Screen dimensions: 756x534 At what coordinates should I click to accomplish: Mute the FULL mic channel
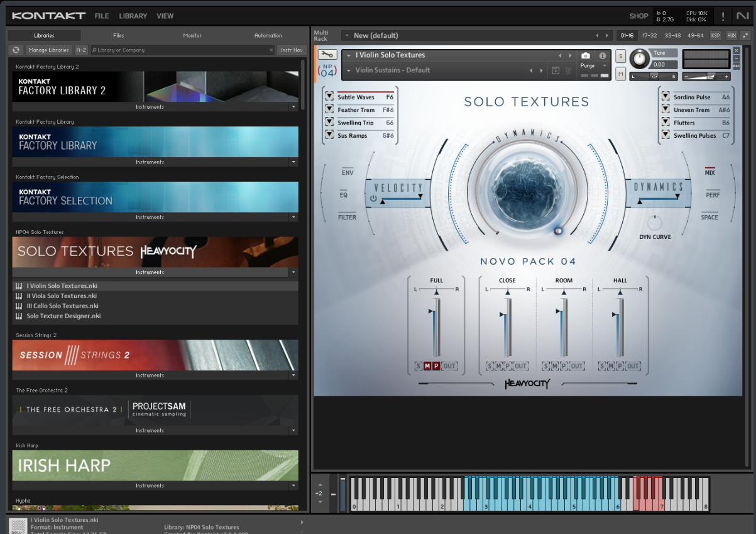pyautogui.click(x=427, y=366)
